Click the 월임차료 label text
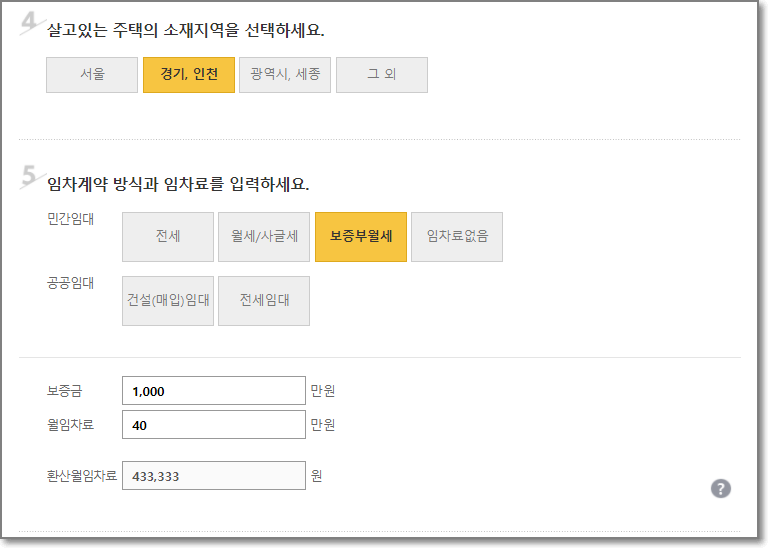 [x=70, y=425]
